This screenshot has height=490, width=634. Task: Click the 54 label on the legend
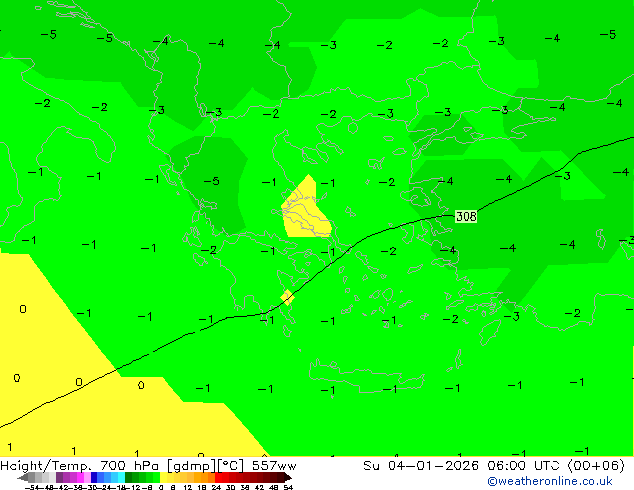(288, 487)
